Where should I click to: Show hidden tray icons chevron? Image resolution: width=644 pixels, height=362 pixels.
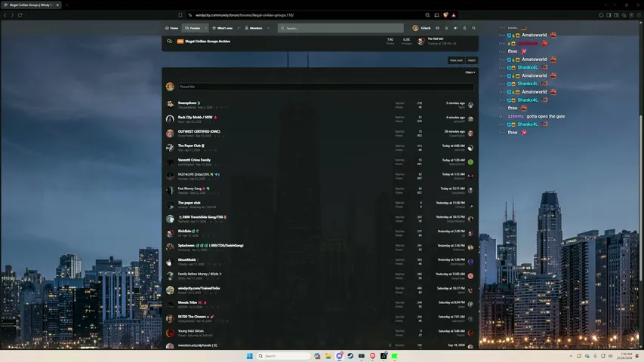(x=571, y=356)
